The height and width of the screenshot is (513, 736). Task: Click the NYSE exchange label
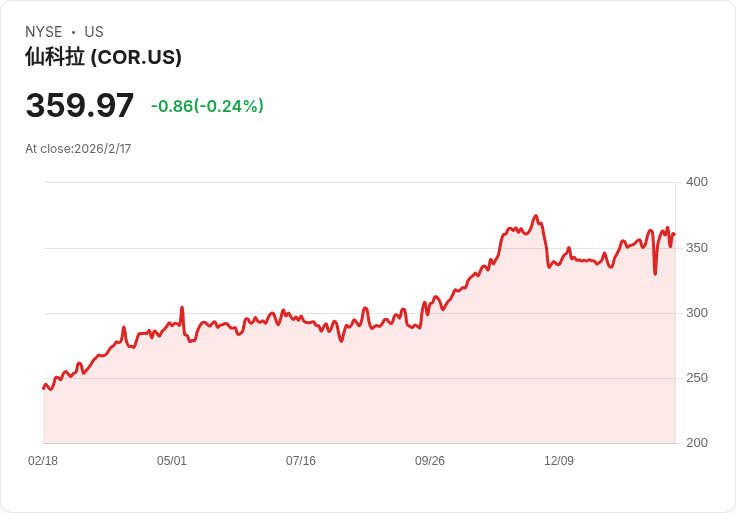tap(44, 32)
